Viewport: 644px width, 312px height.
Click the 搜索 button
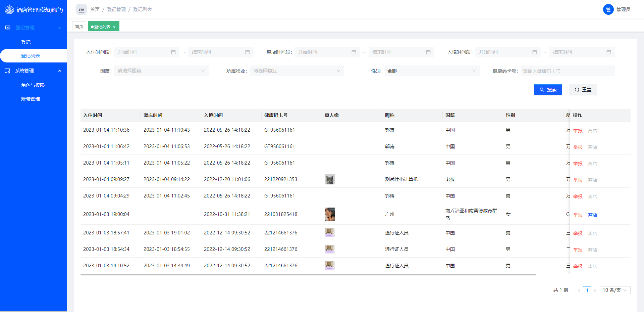[x=548, y=90]
